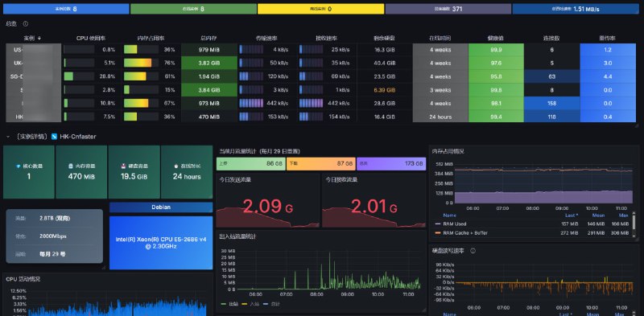This screenshot has width=644, height=316.
Task: Click the legend scroll-up arrow in the memory panel
Action: click(634, 214)
